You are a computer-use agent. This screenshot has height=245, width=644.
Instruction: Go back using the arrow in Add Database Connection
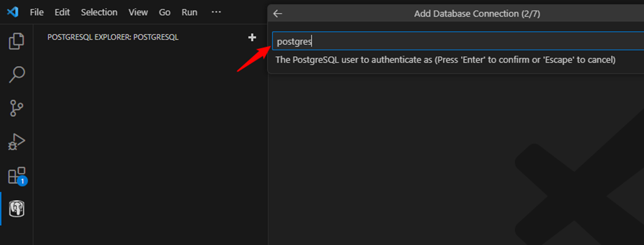(277, 14)
